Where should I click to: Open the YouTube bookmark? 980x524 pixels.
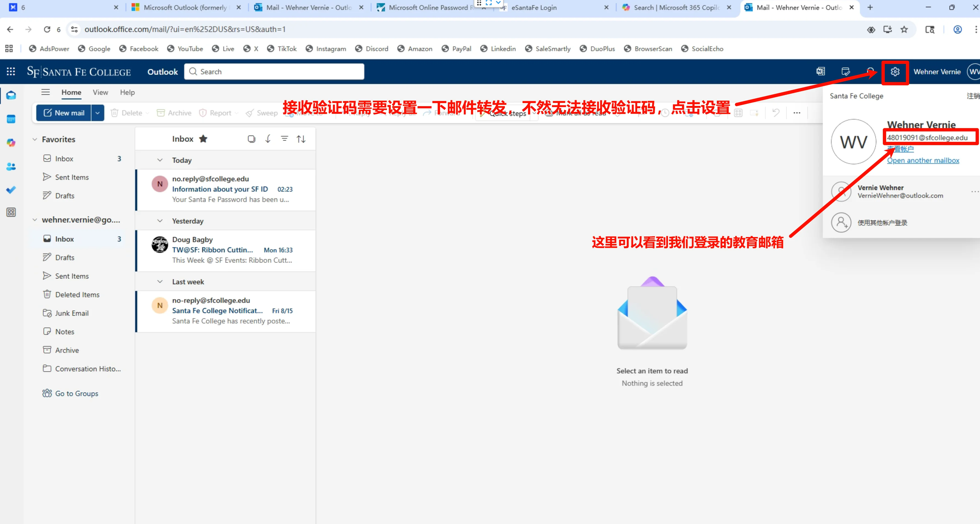tap(185, 49)
